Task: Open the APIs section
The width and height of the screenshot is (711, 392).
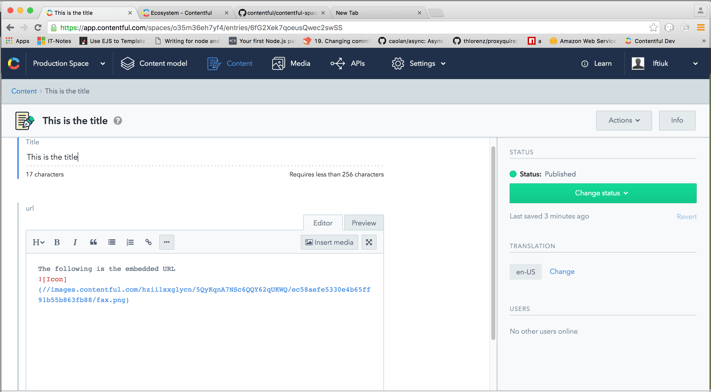Action: click(347, 64)
